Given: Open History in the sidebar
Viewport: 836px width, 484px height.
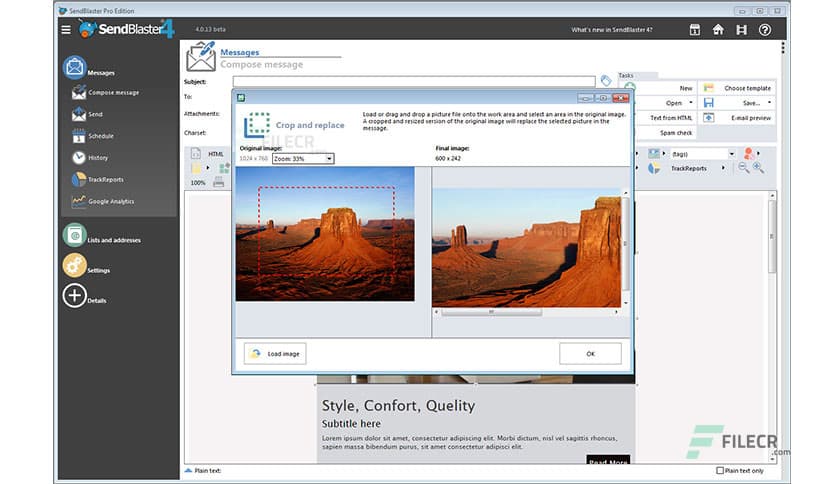Looking at the screenshot, I should point(90,158).
